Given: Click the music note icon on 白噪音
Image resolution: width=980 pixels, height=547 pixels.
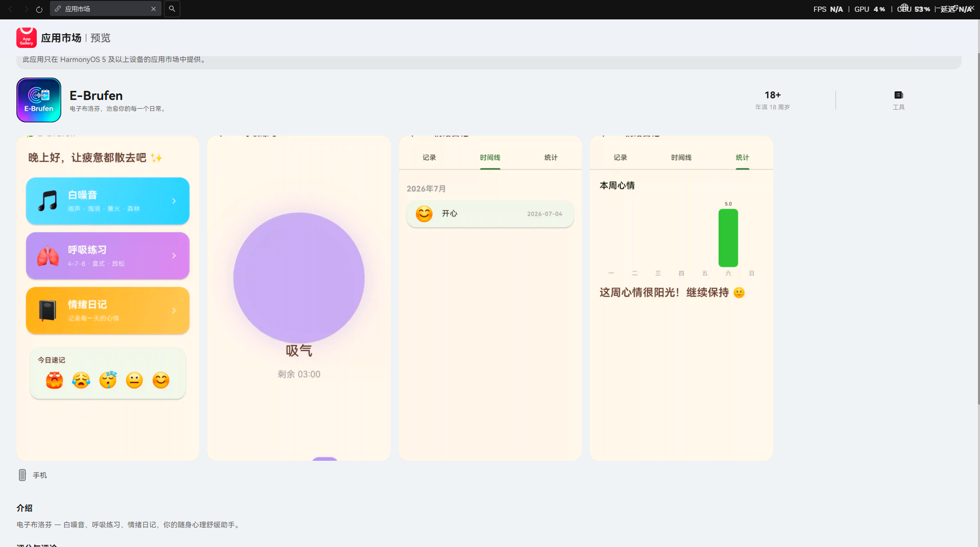Looking at the screenshot, I should click(48, 201).
